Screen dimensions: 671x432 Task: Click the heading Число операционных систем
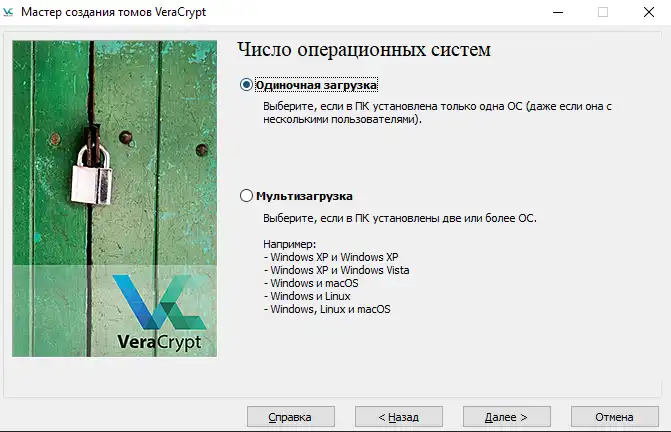coord(365,51)
